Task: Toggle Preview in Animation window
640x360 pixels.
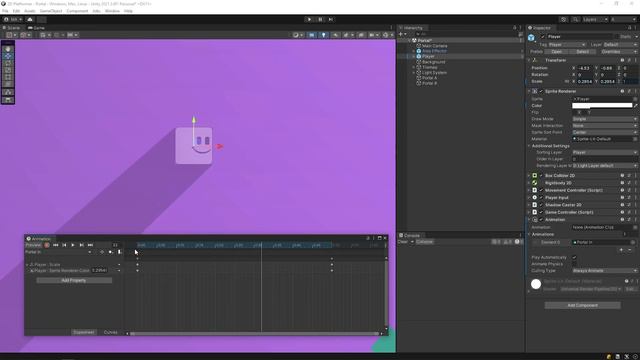Action: pyautogui.click(x=33, y=245)
